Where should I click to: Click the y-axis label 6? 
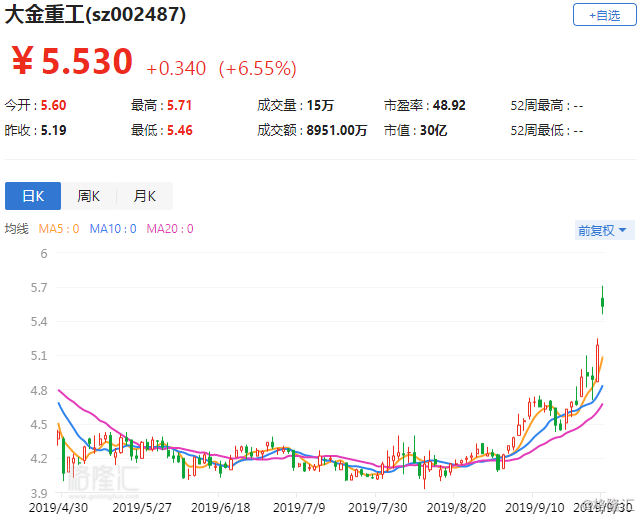[44, 253]
